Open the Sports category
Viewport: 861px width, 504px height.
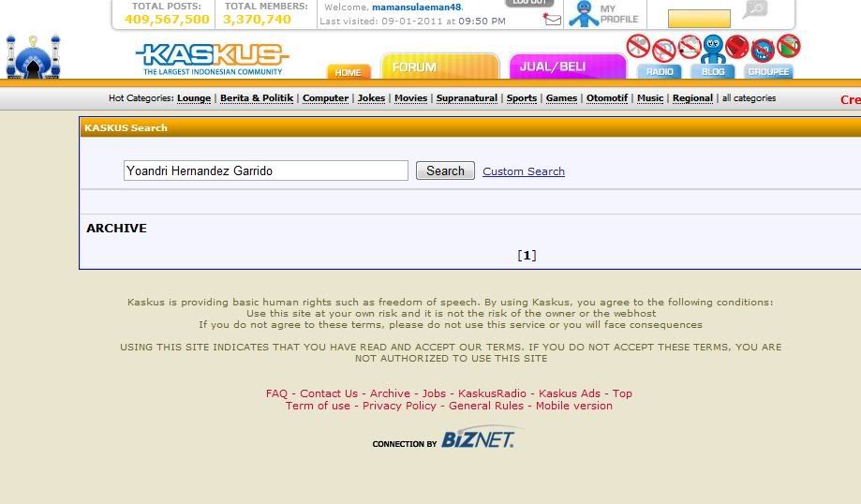tap(522, 97)
